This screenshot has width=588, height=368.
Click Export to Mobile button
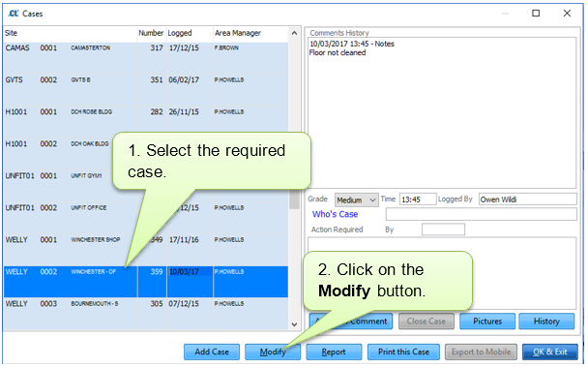click(481, 352)
